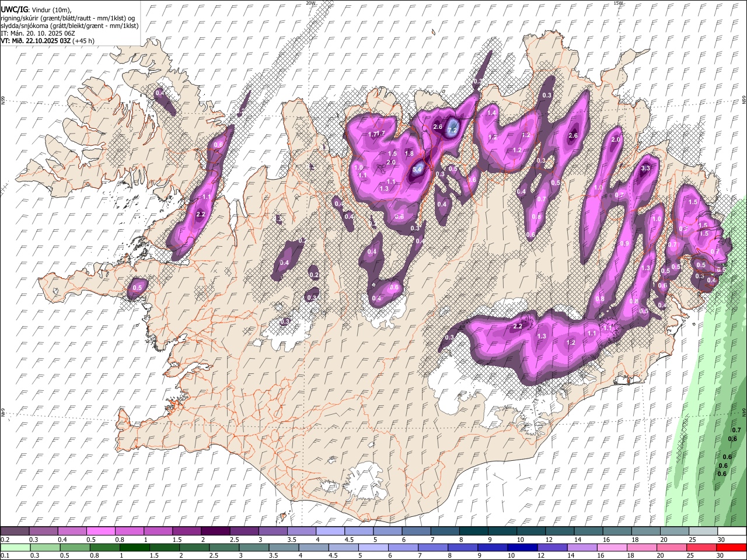
Task: Click the navy blue swatch labeled 10 in bottom legend
Action: tap(522, 547)
